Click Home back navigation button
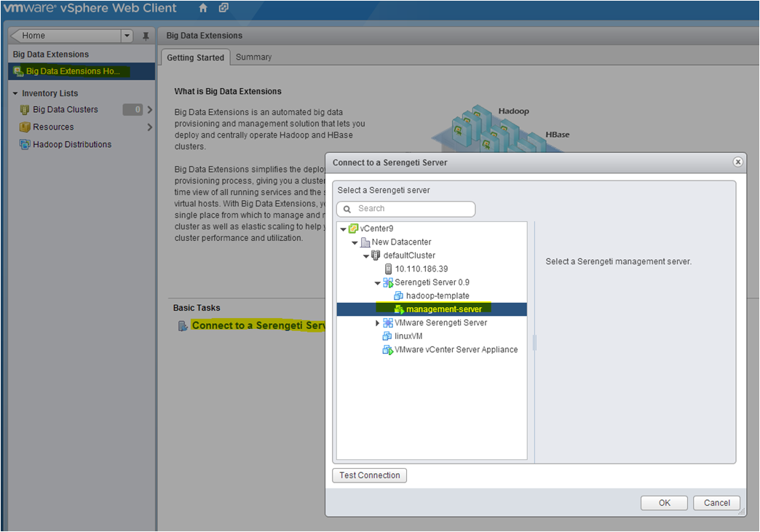The image size is (760, 532). [x=65, y=36]
